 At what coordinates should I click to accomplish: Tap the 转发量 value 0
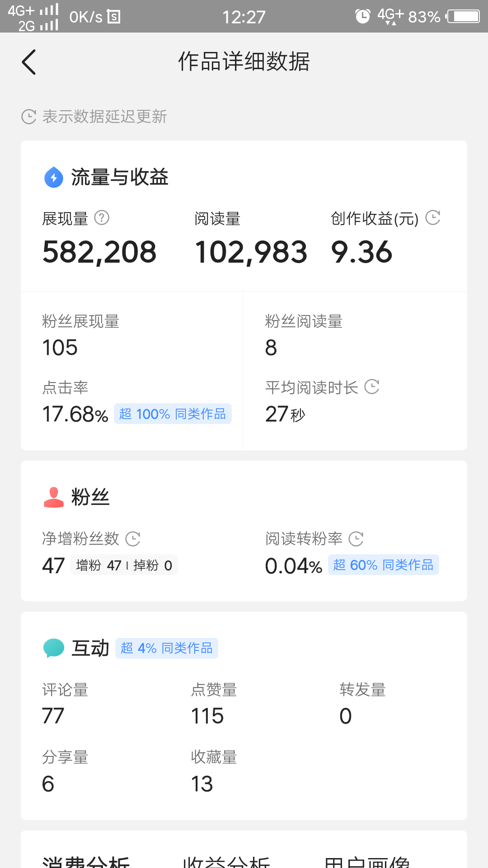[346, 716]
